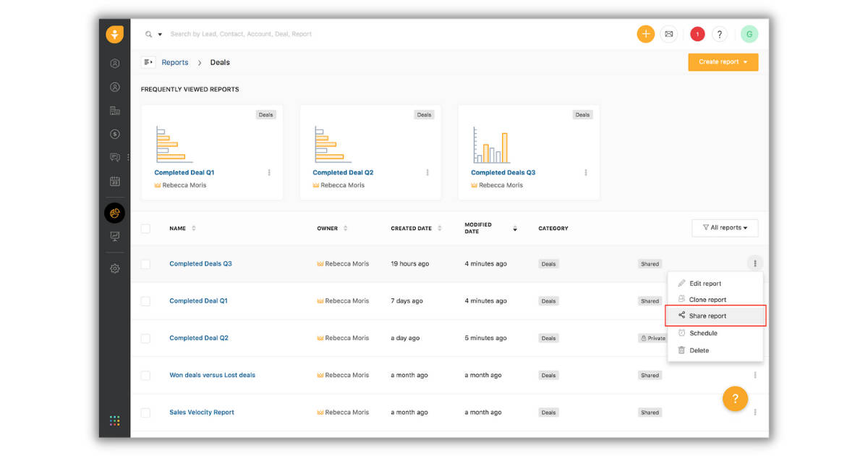Open the Conversations chat icon
Screen dimensions: 868x456
114,157
